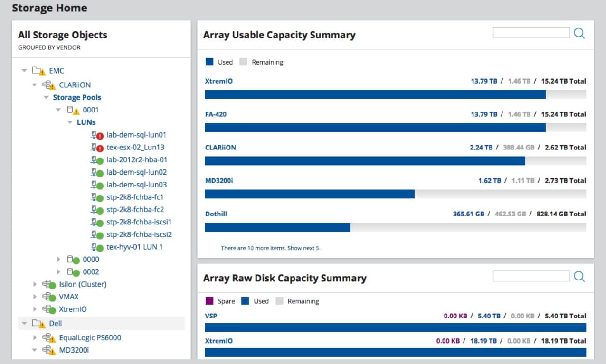The image size is (606, 364).
Task: Click the array icon beside VMAX
Action: 47,297
